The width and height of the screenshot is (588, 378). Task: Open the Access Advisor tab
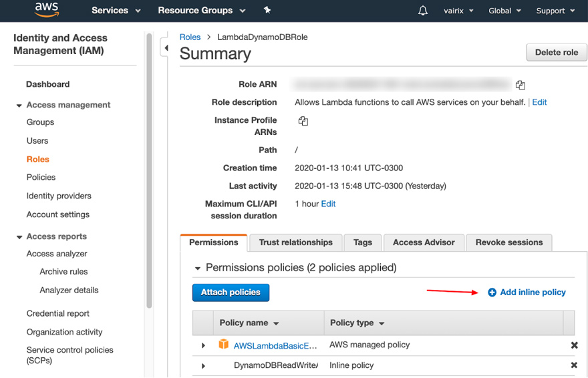424,242
